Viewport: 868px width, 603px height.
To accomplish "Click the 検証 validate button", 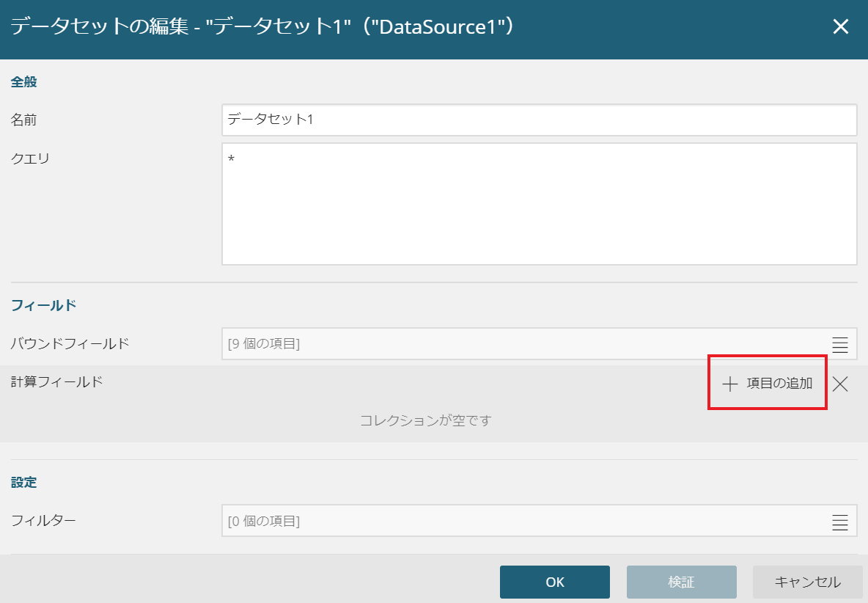I will [682, 582].
